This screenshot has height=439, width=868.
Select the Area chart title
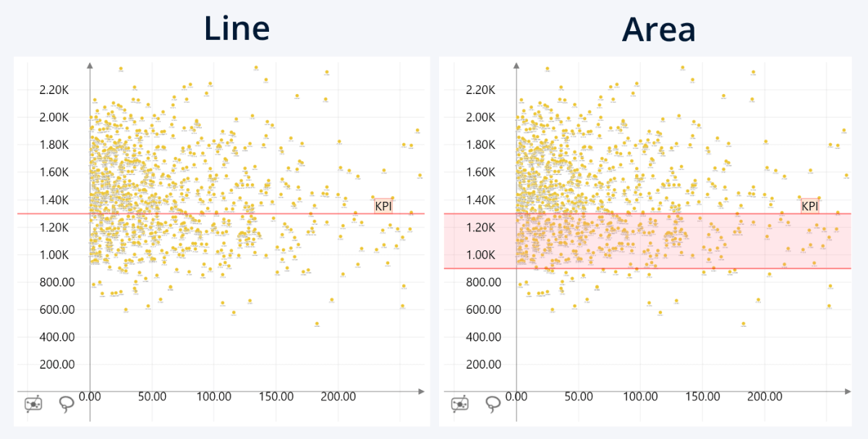coord(659,30)
